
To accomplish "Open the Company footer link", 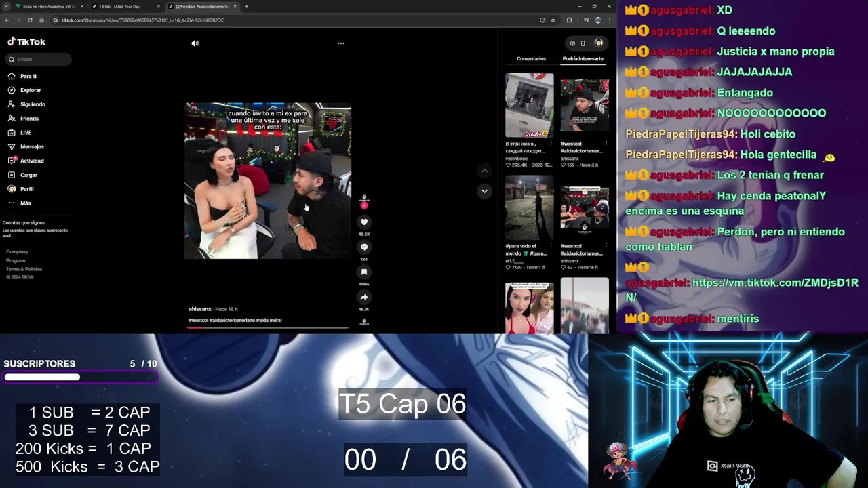I will click(17, 252).
